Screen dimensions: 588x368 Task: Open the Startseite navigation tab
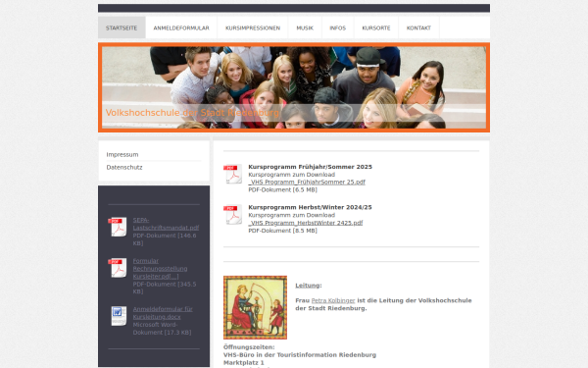[x=122, y=27]
